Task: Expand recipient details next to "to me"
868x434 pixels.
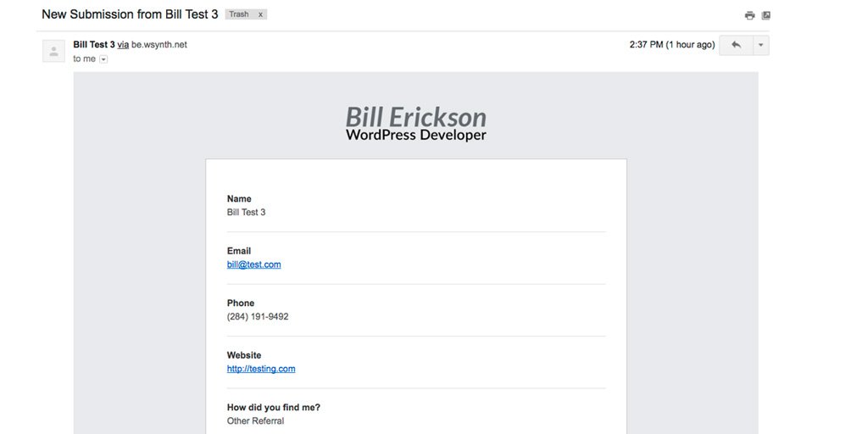Action: point(103,59)
